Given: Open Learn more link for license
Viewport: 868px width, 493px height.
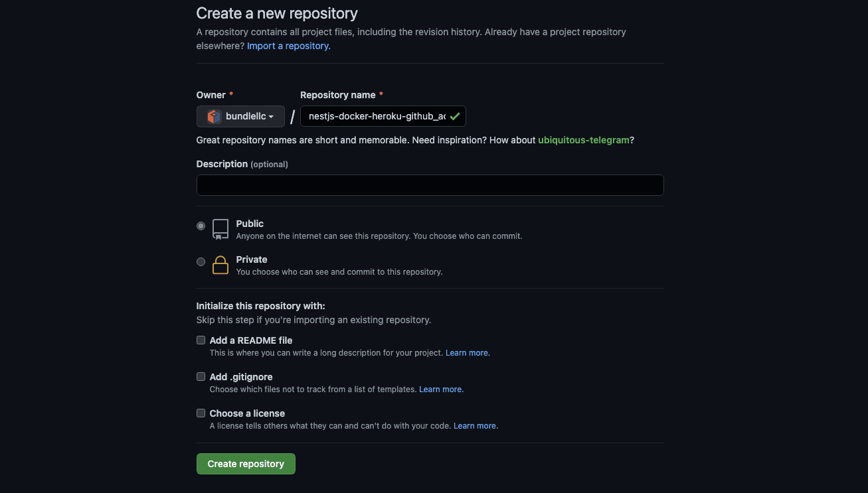Looking at the screenshot, I should click(x=475, y=426).
